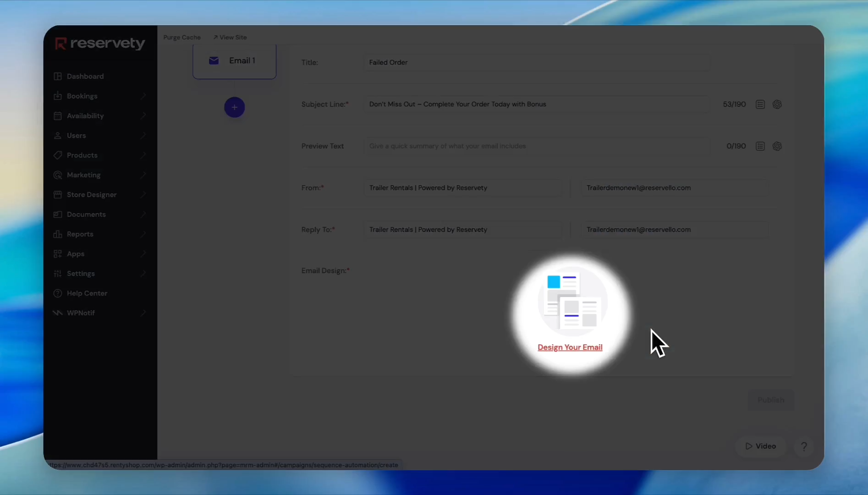Click the Documents sidebar icon

[x=57, y=214]
